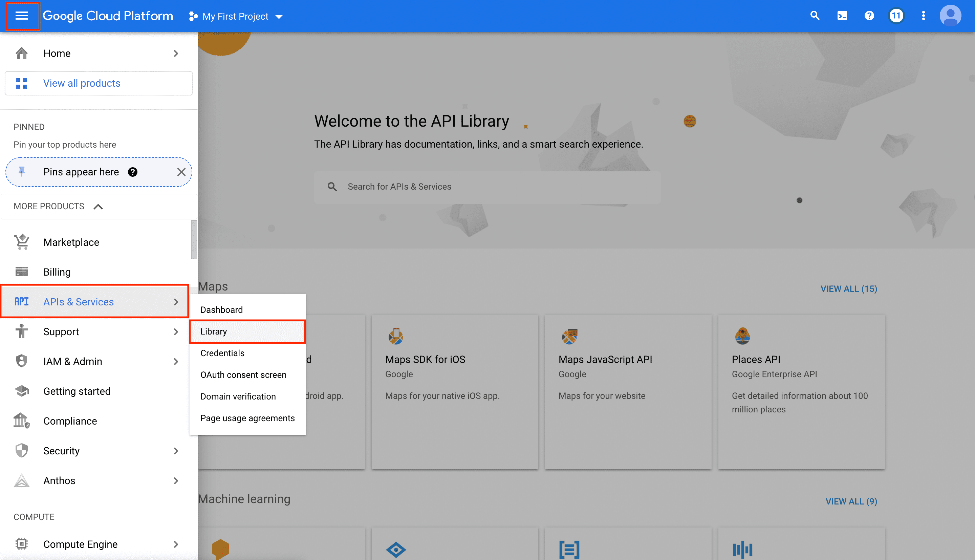
Task: Click the Anthos triangle icon
Action: pos(22,480)
